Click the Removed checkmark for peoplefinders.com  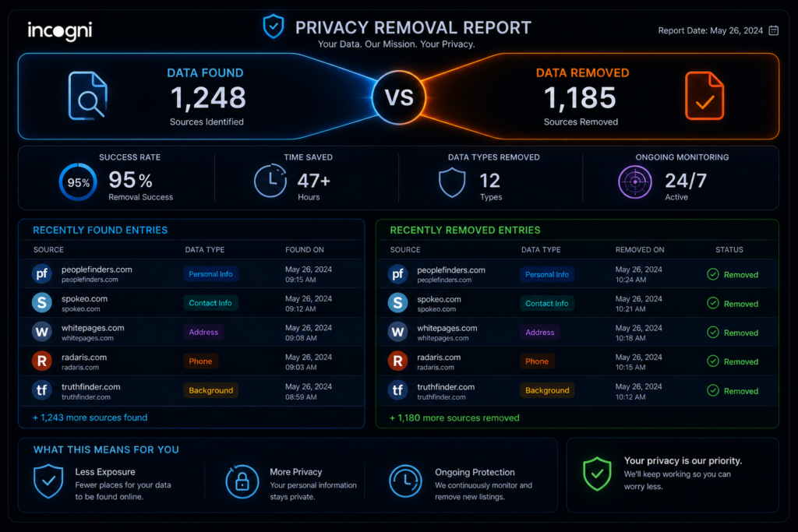click(712, 274)
